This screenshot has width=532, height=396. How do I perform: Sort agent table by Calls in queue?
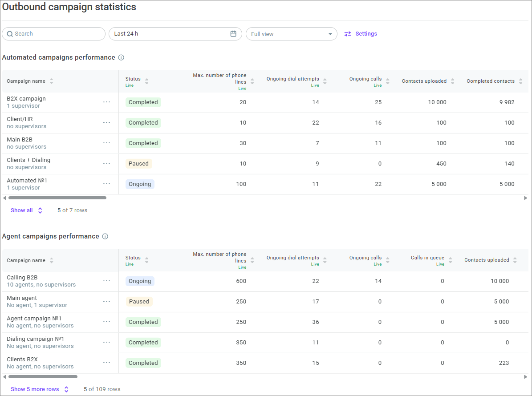pyautogui.click(x=450, y=260)
